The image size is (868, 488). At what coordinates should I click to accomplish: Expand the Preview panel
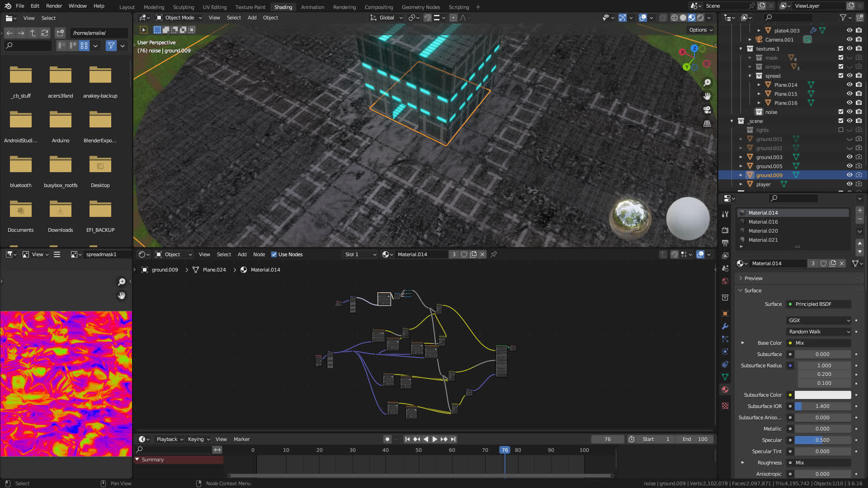pos(753,278)
